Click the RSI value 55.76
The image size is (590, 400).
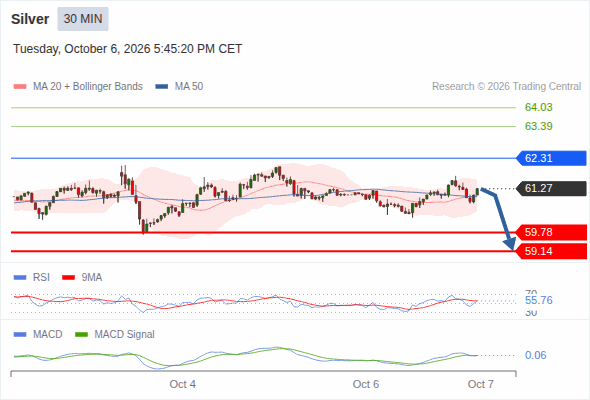[538, 300]
